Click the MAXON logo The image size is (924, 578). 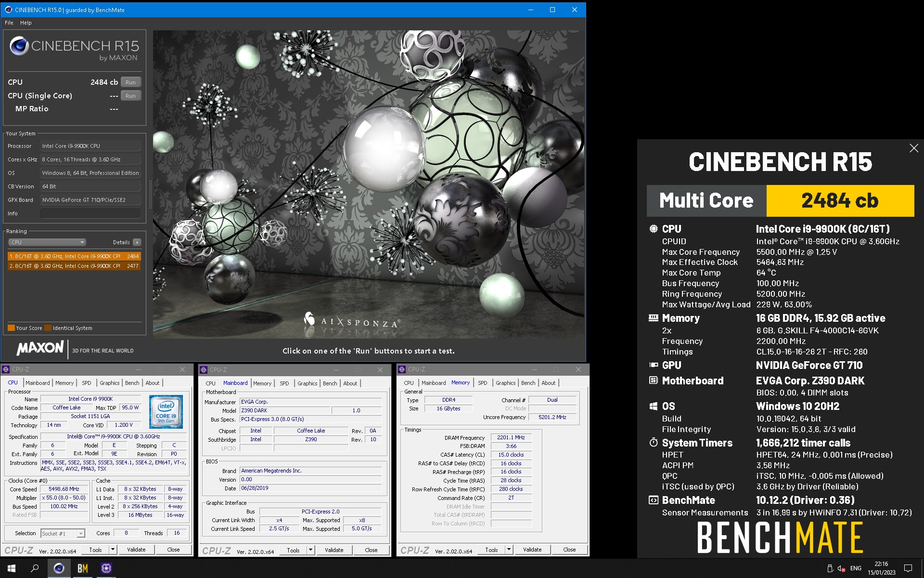click(40, 348)
